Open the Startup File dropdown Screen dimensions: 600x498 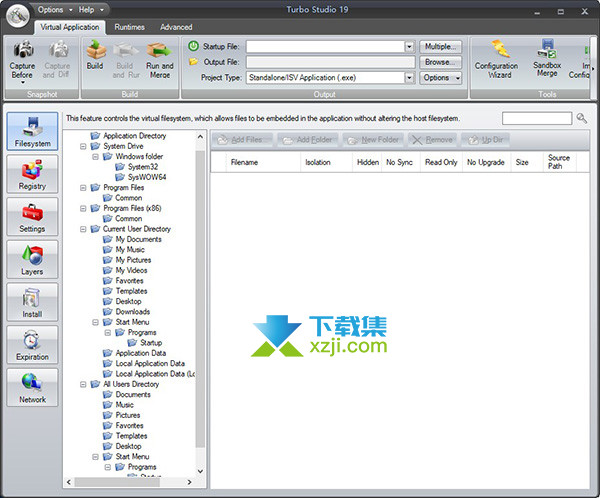point(409,47)
